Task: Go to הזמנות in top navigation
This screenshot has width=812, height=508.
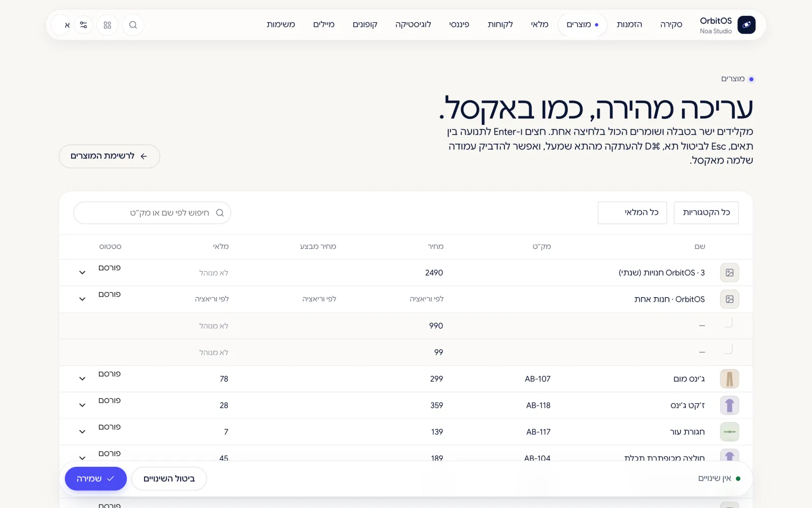Action: (x=629, y=24)
